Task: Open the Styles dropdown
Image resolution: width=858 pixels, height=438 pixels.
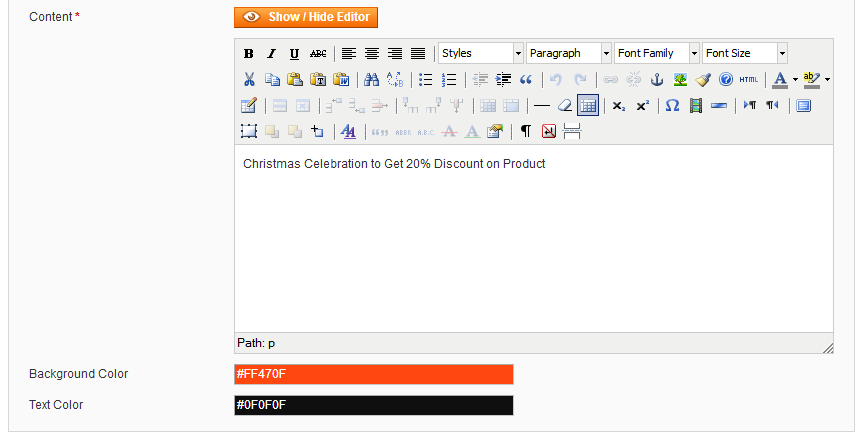Action: coord(481,53)
